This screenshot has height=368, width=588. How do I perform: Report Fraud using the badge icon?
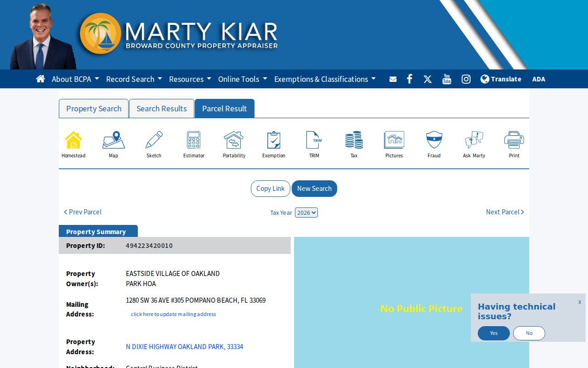[434, 140]
